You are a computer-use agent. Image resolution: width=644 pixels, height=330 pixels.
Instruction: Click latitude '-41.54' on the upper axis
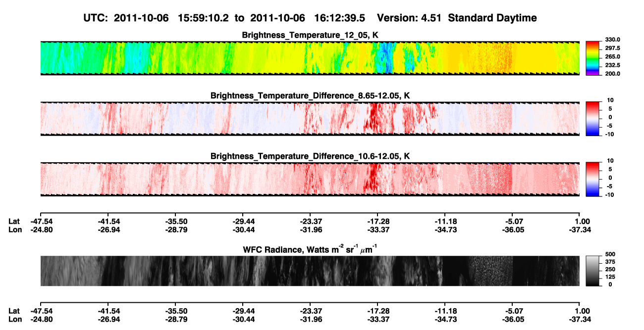point(108,221)
